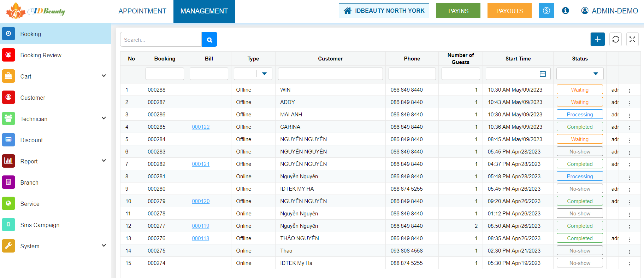Click the orange PAYOUTS button
Viewport: 644px width, 278px height.
509,11
